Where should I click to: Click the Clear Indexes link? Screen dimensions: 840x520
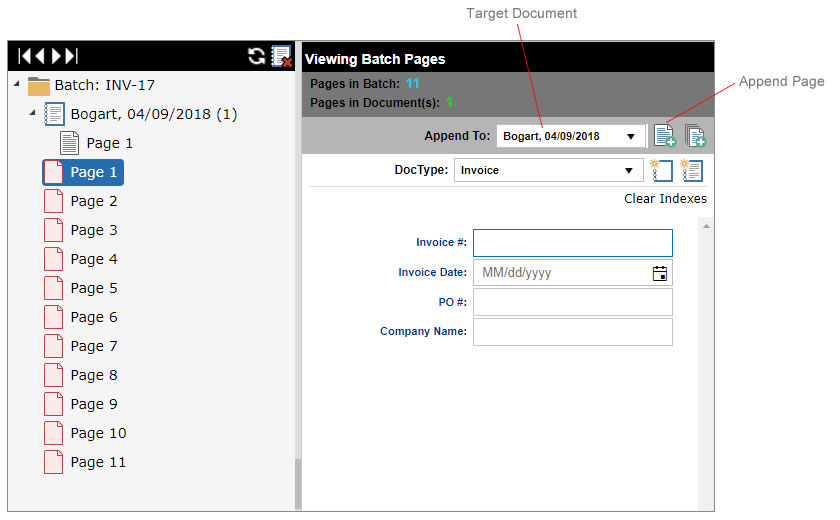665,199
